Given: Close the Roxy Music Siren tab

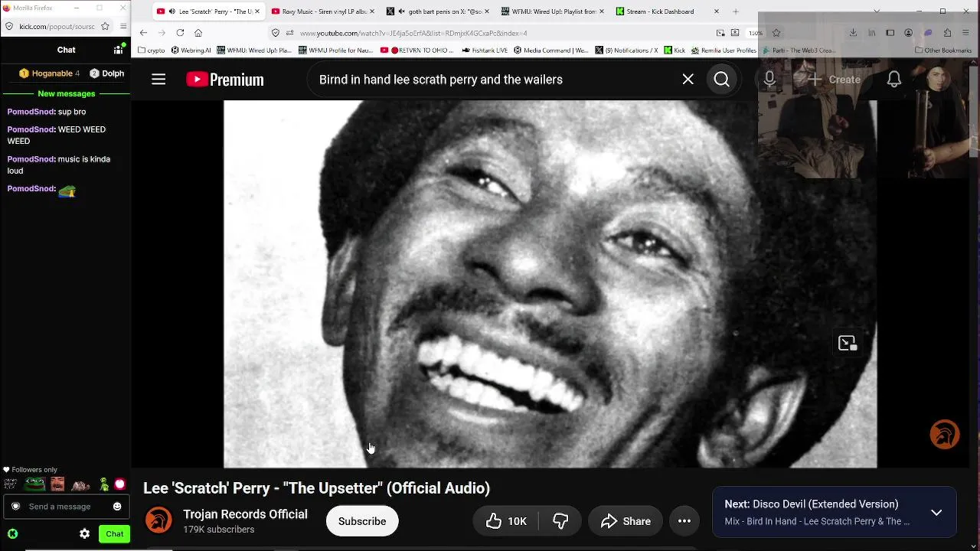Looking at the screenshot, I should tap(372, 11).
